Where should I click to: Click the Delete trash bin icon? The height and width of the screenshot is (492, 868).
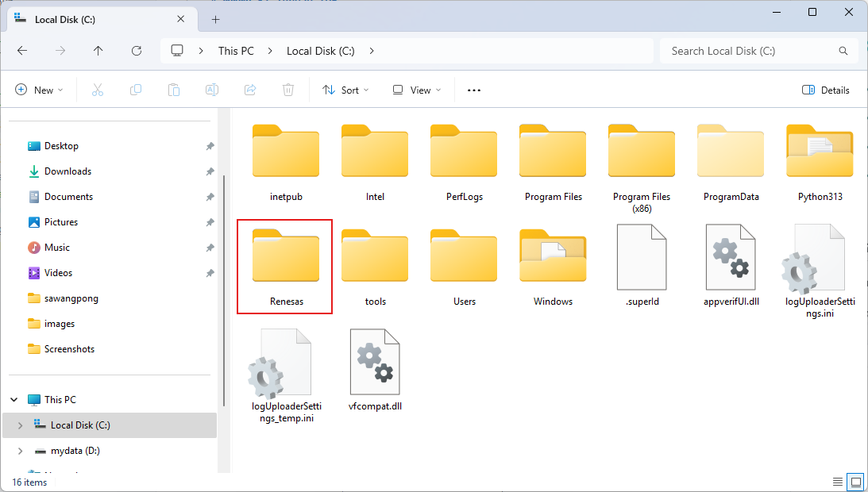(289, 90)
